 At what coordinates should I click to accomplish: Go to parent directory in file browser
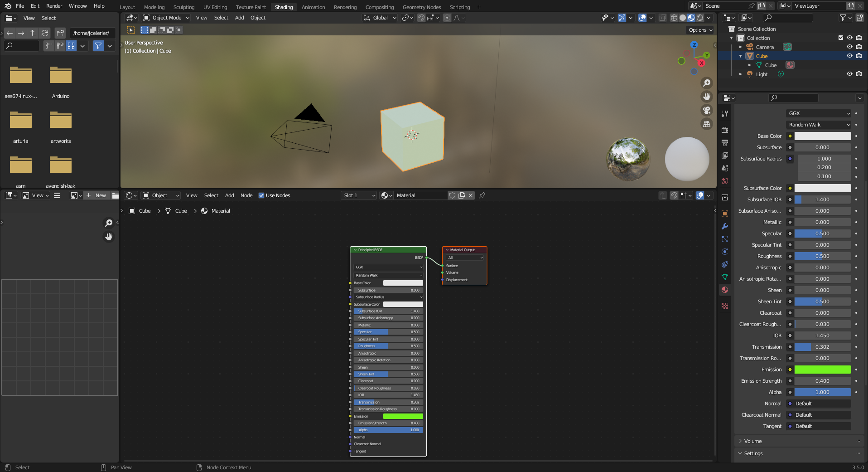(x=33, y=33)
